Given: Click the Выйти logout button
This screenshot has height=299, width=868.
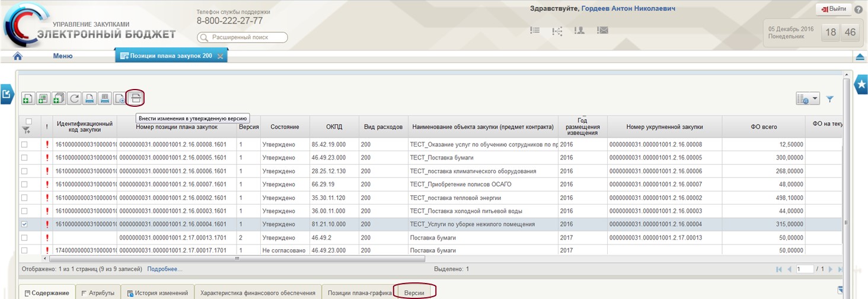Looking at the screenshot, I should tap(833, 9).
